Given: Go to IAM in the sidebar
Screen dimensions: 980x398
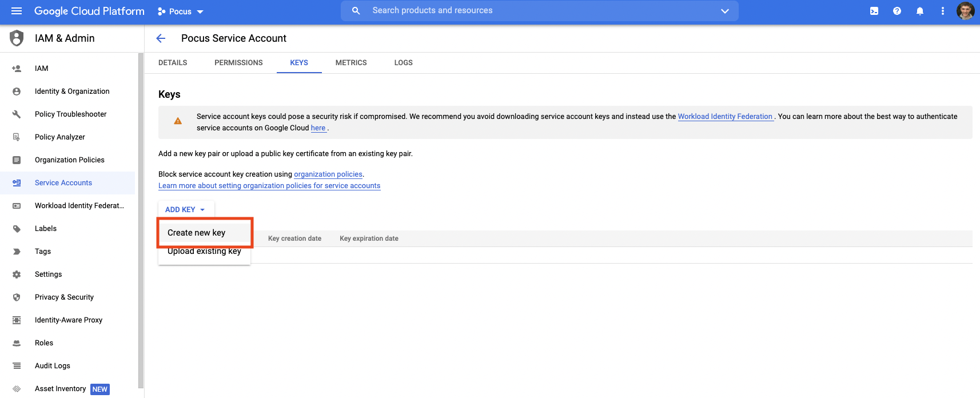Looking at the screenshot, I should pyautogui.click(x=67, y=69).
